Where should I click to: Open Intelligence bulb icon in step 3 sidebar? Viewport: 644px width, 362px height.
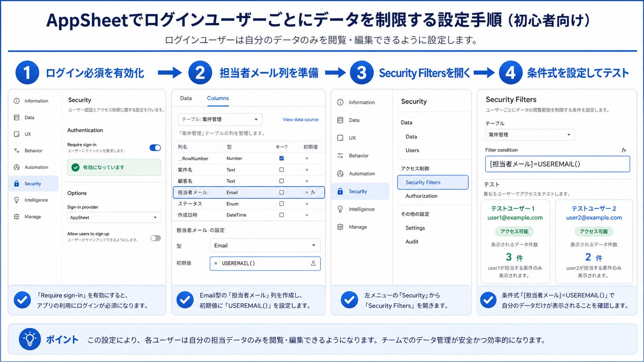click(340, 209)
